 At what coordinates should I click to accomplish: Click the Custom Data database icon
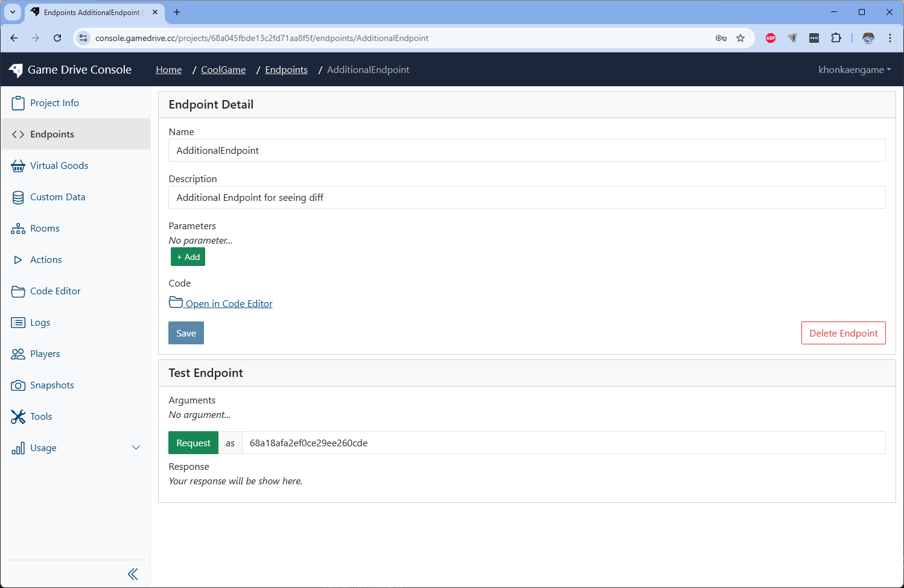pyautogui.click(x=18, y=197)
